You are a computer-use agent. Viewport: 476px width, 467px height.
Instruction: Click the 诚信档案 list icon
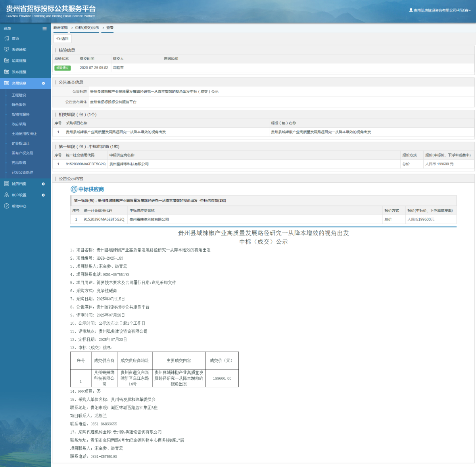pyautogui.click(x=6, y=184)
